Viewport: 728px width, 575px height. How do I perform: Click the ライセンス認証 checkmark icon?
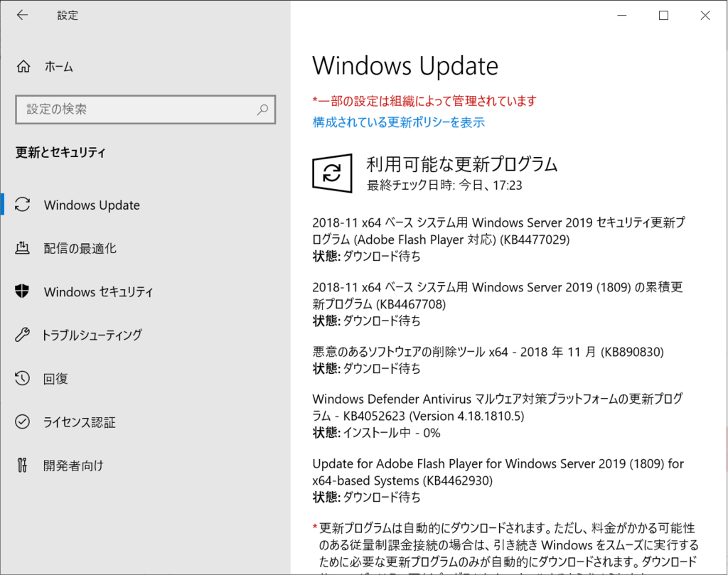22,421
